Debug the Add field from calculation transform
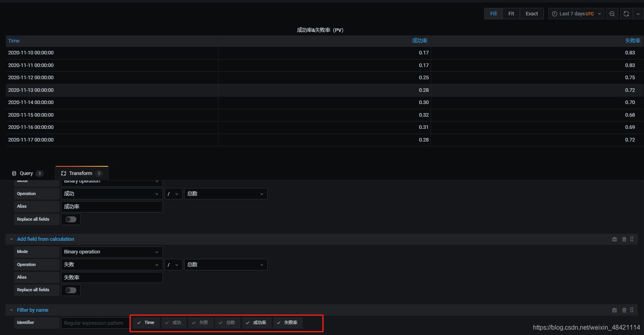644x335 pixels. 614,239
